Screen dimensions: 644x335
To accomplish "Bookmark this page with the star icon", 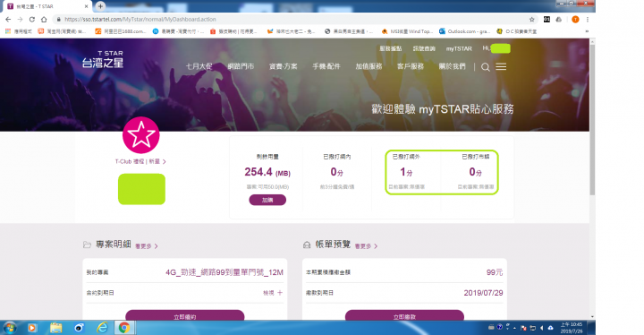I will point(532,20).
